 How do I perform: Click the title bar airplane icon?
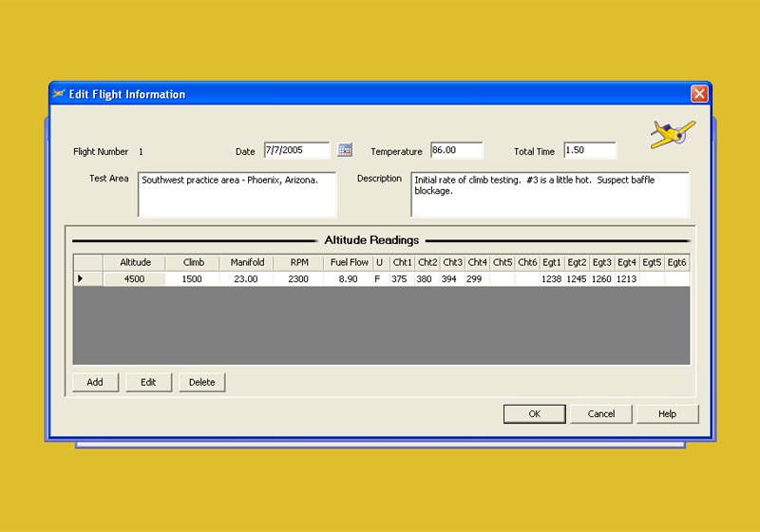(59, 94)
